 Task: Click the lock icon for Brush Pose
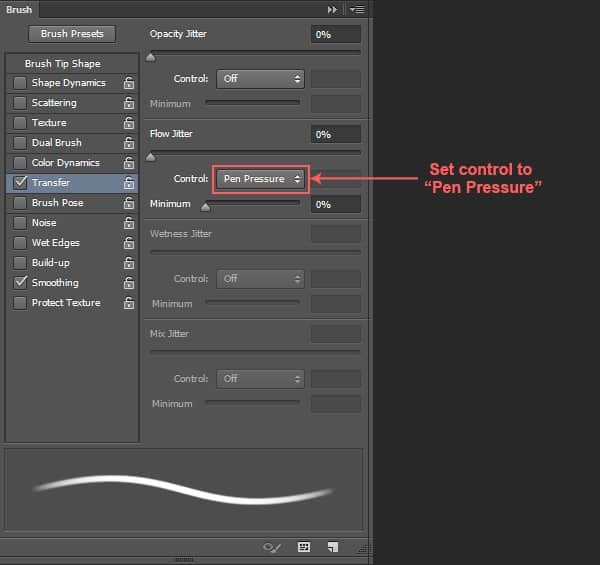pyautogui.click(x=129, y=202)
